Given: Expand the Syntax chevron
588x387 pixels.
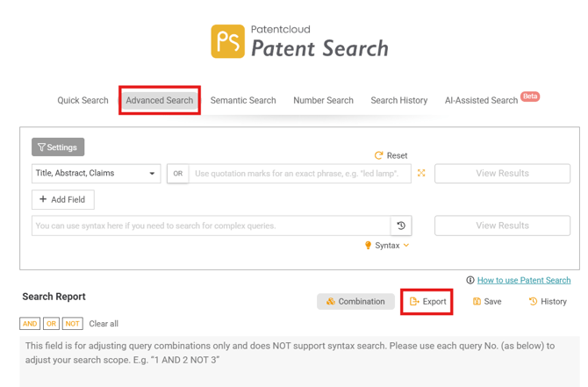Looking at the screenshot, I should (x=406, y=246).
